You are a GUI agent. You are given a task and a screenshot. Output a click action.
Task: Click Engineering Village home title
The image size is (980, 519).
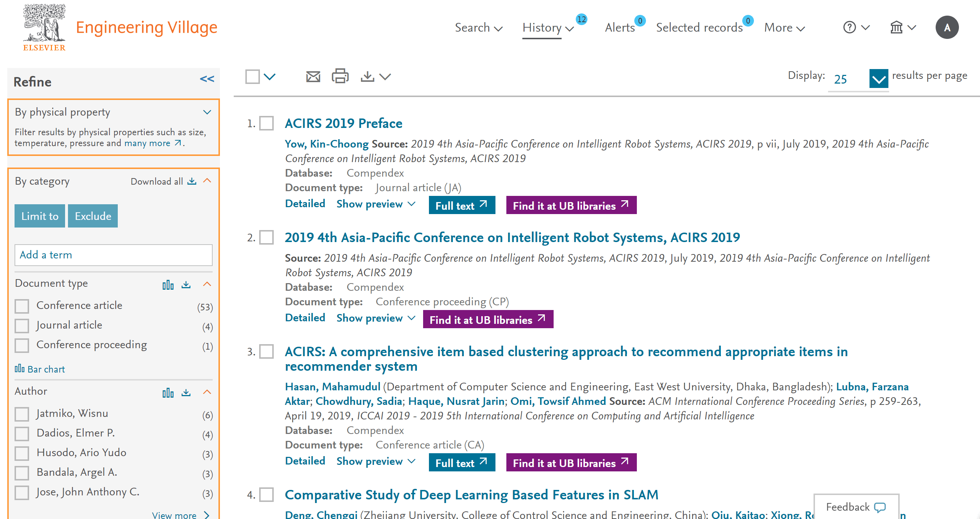tap(146, 27)
